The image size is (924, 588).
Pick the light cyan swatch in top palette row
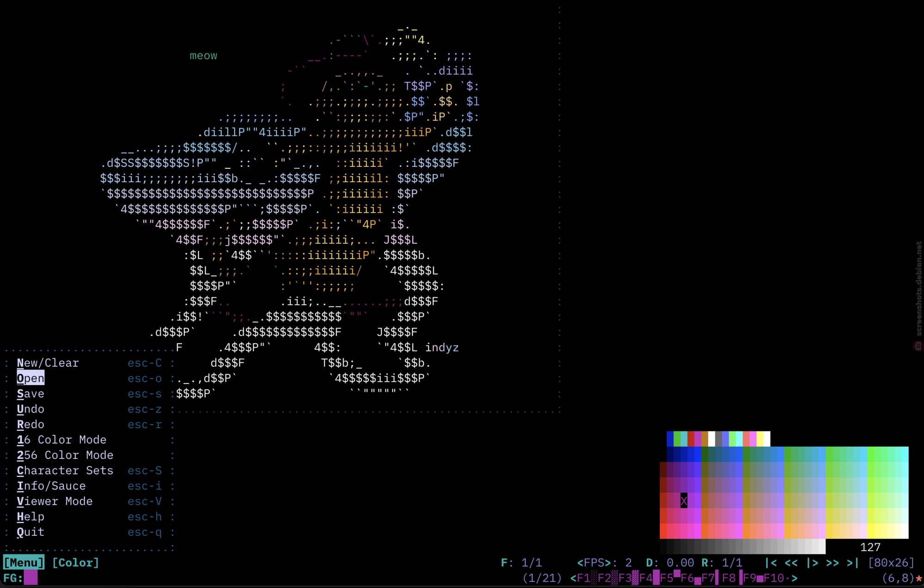point(739,439)
